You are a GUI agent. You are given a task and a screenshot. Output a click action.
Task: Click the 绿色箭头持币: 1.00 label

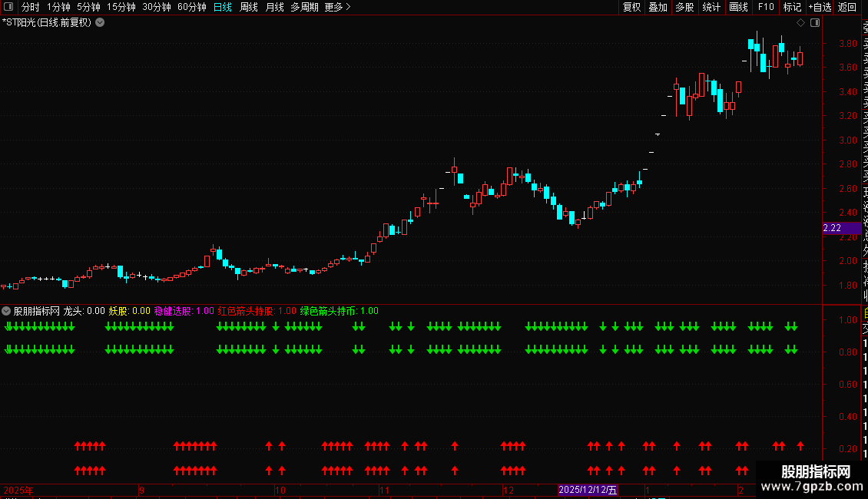[340, 311]
